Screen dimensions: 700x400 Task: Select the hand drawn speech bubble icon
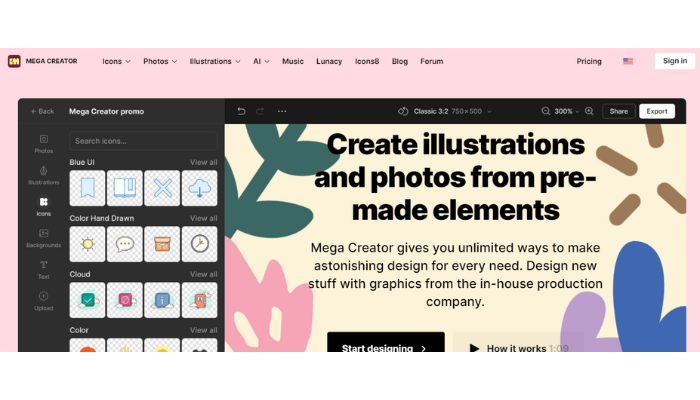tap(125, 244)
